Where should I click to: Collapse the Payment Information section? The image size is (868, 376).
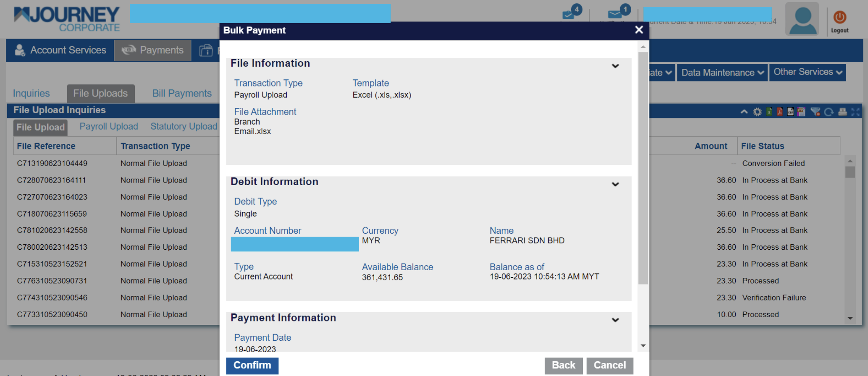(x=615, y=320)
